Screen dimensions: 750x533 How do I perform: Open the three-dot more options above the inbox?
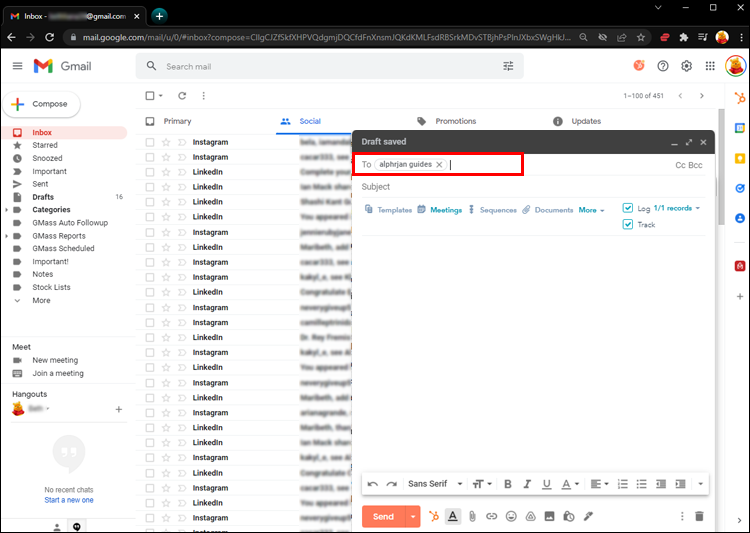[203, 96]
